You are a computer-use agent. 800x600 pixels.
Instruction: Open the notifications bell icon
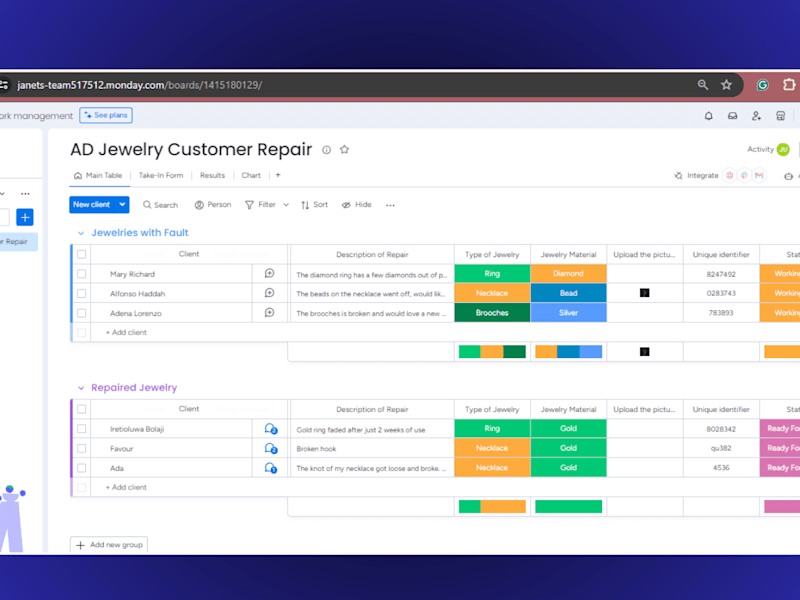[x=709, y=116]
